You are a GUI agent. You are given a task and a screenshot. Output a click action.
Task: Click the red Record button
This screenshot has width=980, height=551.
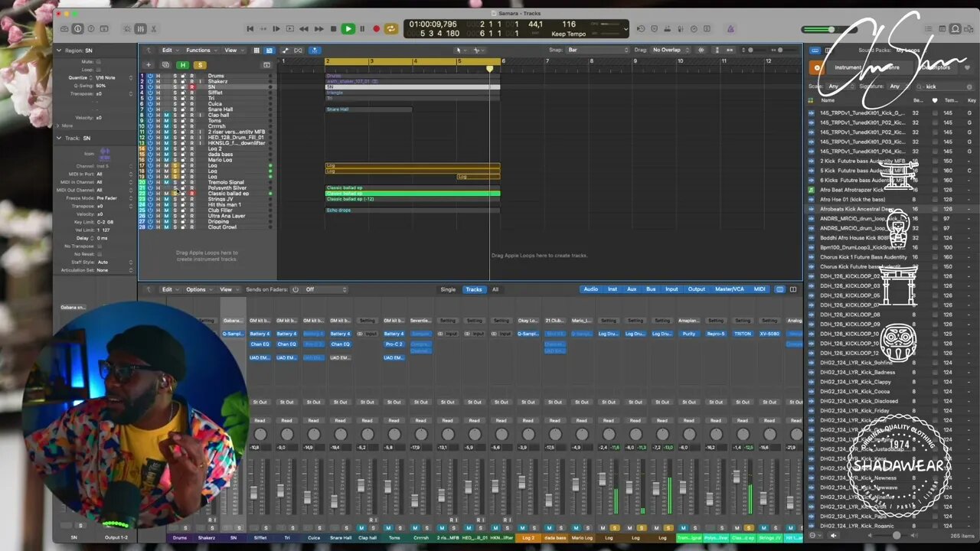tap(376, 29)
